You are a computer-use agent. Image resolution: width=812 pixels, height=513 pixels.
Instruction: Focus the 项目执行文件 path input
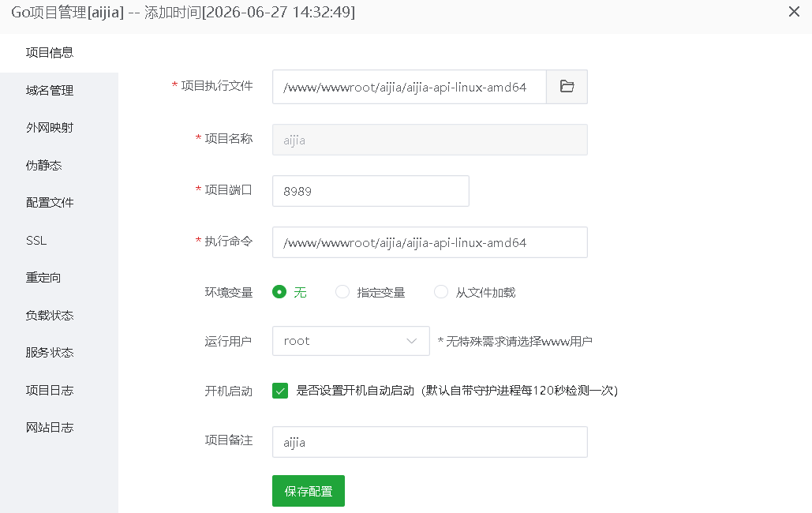click(x=409, y=87)
